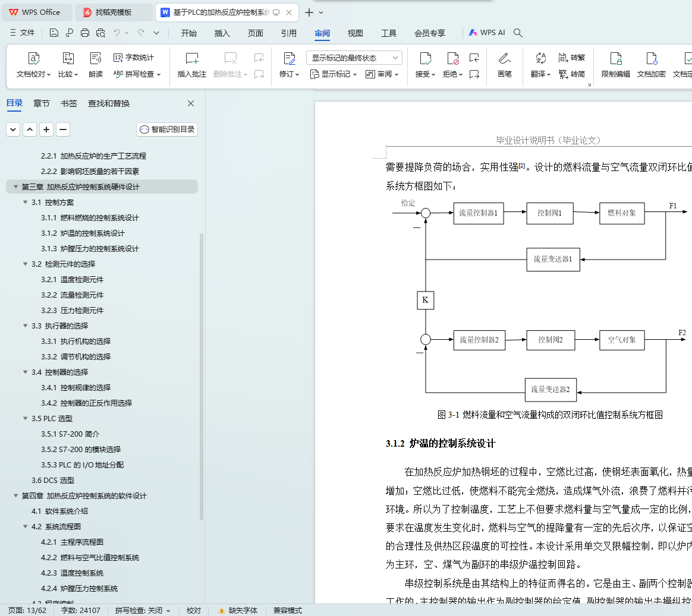Click move-down arrow button in outline
The image size is (692, 616).
(x=13, y=129)
